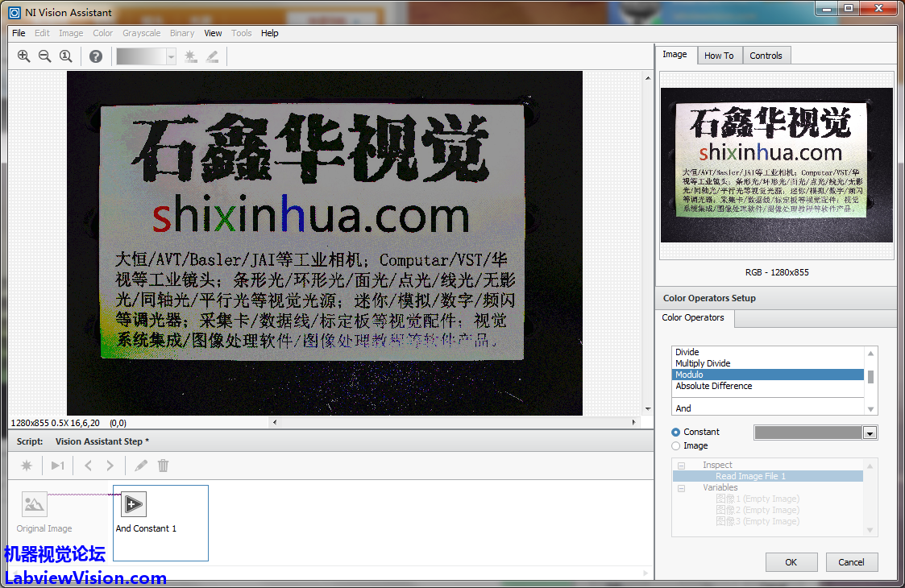The image size is (905, 588).
Task: Maximize the NI Vision Assistant window
Action: (x=849, y=9)
